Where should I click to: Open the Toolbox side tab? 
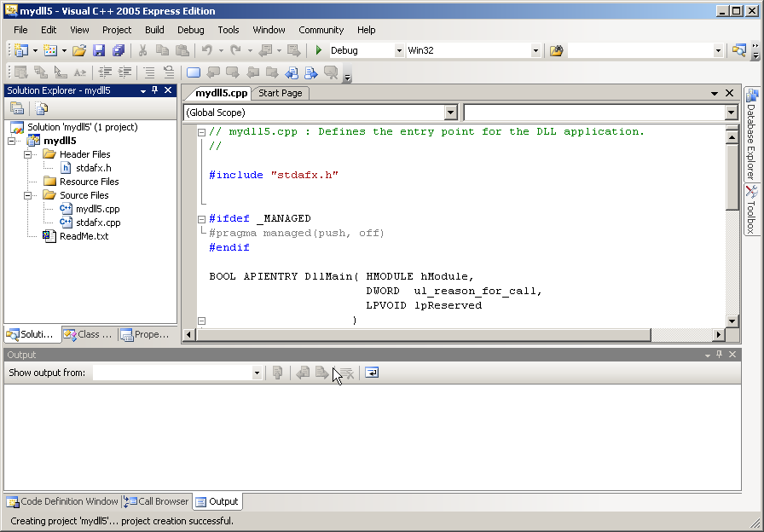[751, 210]
